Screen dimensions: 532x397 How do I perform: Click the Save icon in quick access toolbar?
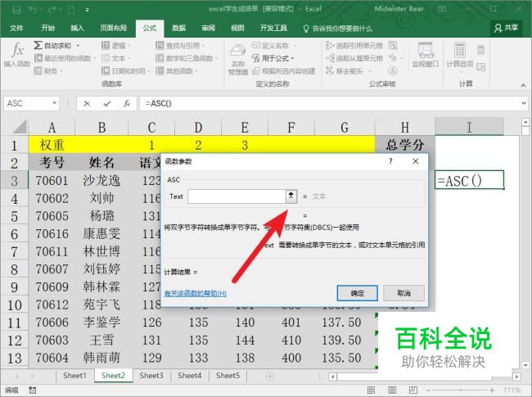click(16, 10)
